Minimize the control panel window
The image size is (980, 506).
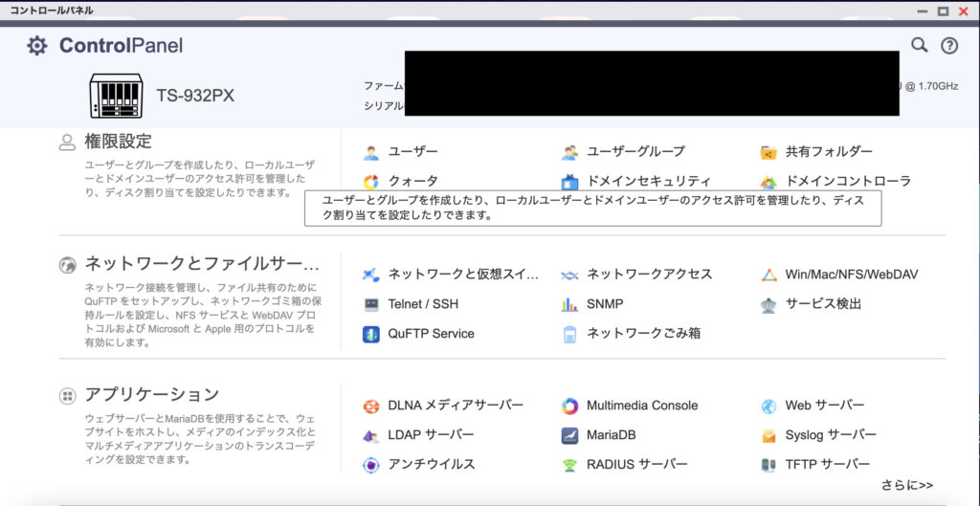[922, 11]
